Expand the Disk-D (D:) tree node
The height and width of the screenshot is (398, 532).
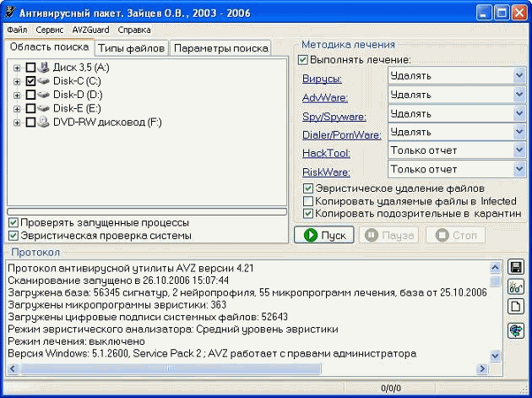click(x=17, y=95)
